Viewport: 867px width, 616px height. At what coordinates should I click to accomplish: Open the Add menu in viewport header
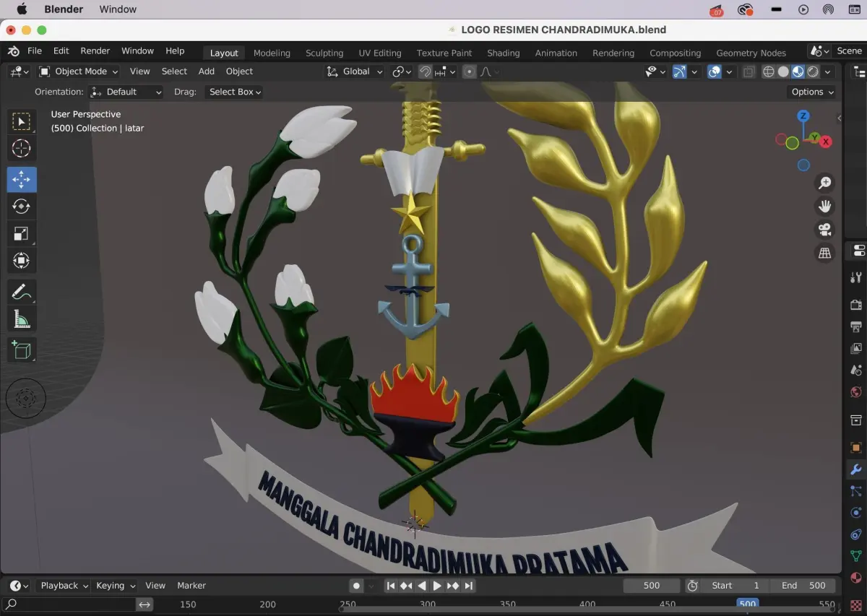[x=207, y=71]
